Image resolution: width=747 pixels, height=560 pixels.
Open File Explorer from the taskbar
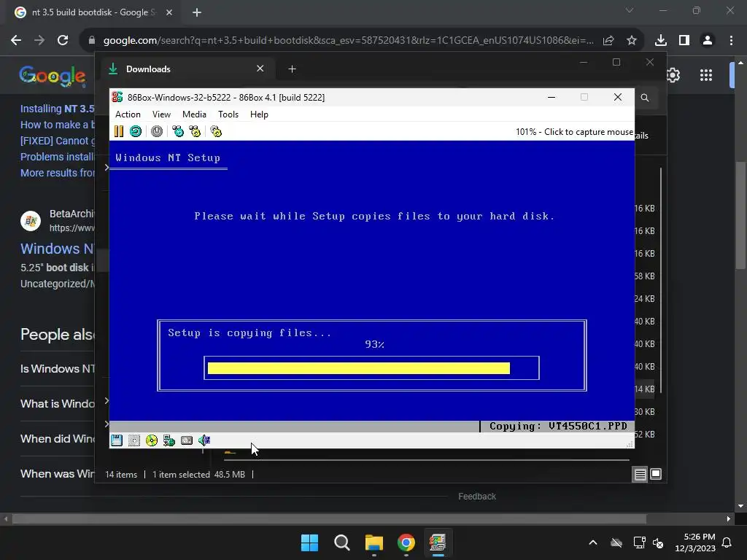coord(374,542)
